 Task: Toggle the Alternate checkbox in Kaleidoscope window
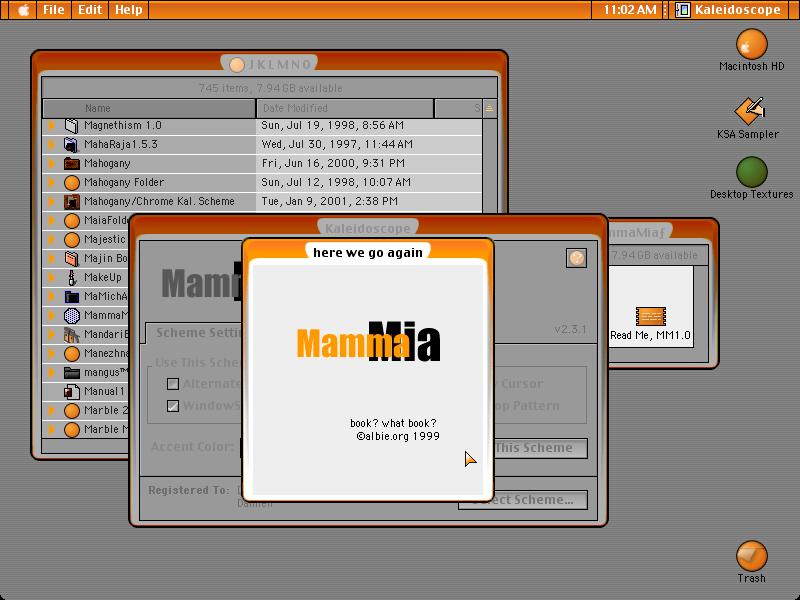click(173, 384)
